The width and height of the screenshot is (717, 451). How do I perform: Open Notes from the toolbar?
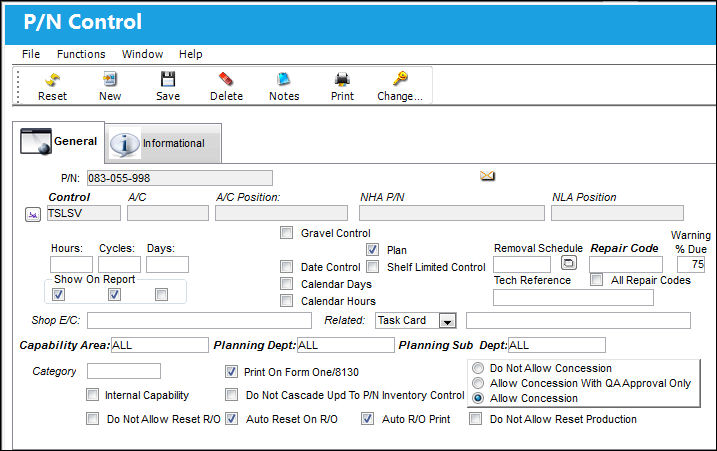click(x=284, y=80)
